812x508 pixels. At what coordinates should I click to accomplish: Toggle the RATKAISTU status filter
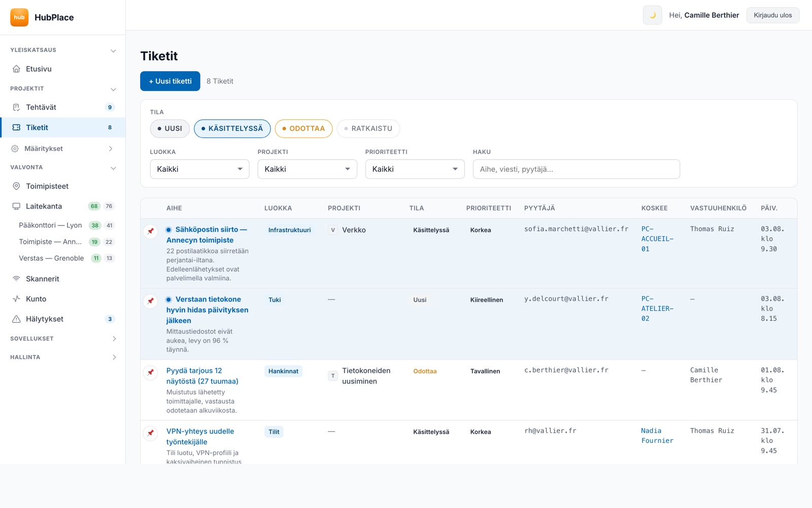pos(368,129)
